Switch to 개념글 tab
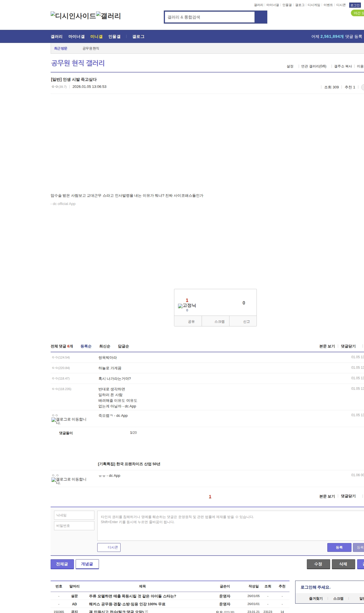The width and height of the screenshot is (364, 613). pos(87,564)
